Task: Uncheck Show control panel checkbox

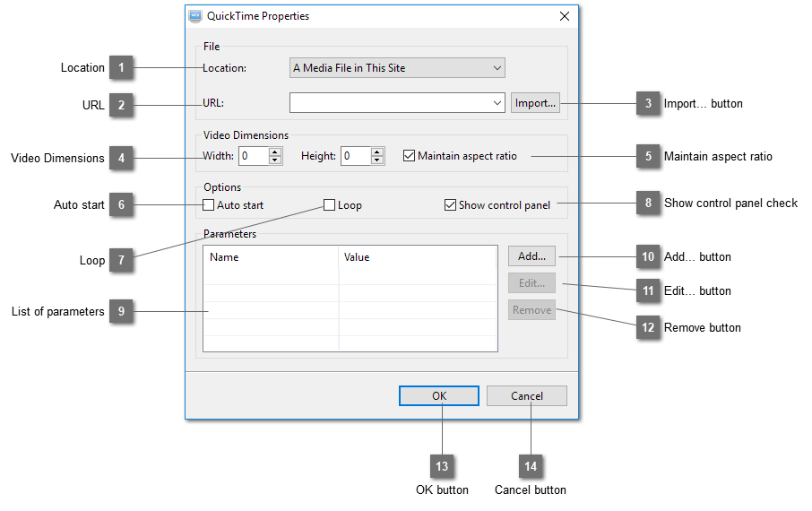Action: (450, 204)
